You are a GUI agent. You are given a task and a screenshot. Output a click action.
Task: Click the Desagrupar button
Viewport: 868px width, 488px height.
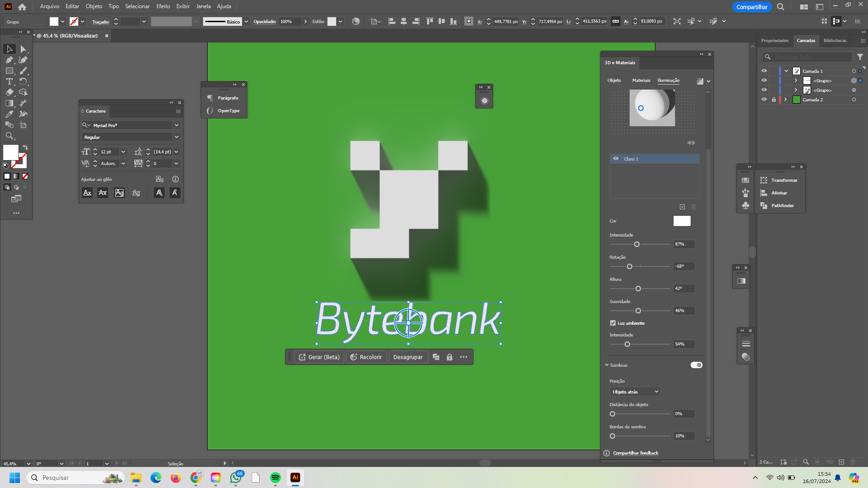click(x=408, y=357)
